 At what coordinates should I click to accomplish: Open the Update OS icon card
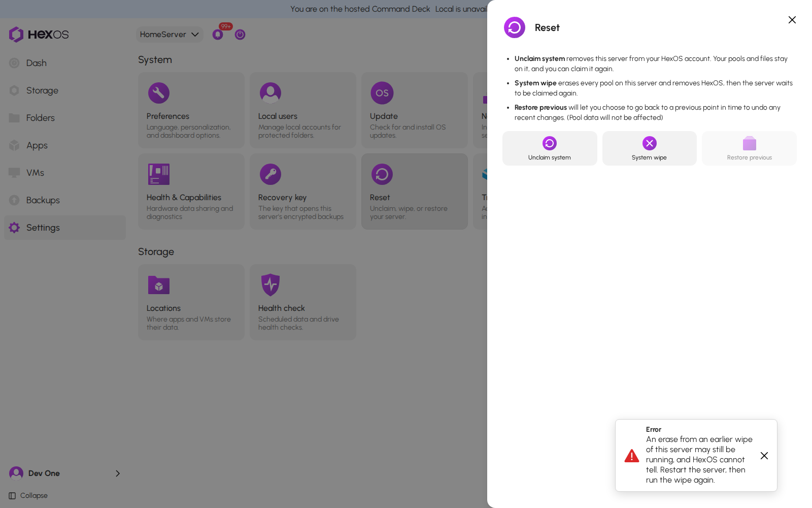[382, 93]
